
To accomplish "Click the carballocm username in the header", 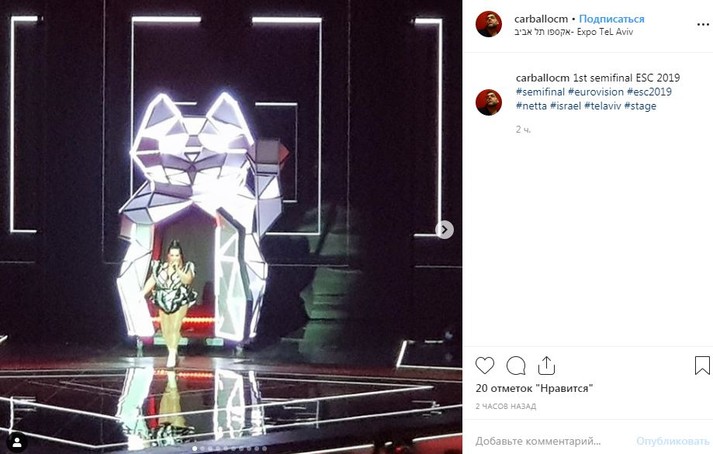I will click(541, 19).
